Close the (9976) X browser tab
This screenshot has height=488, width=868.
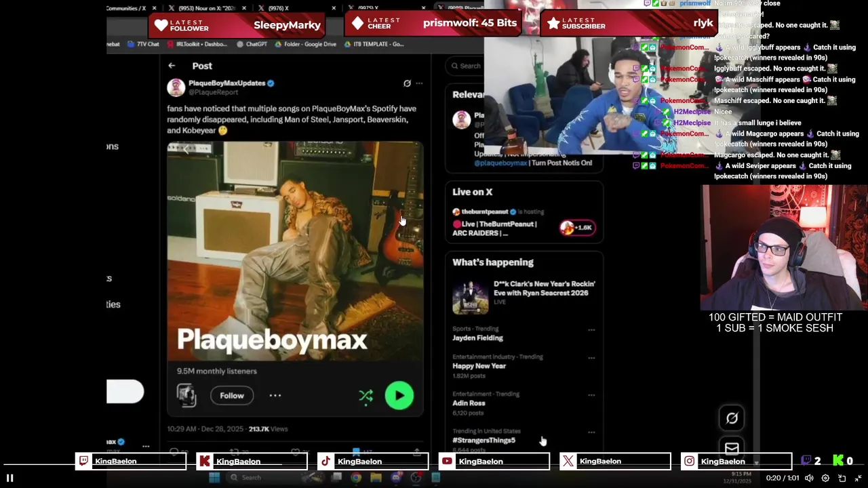pyautogui.click(x=334, y=8)
